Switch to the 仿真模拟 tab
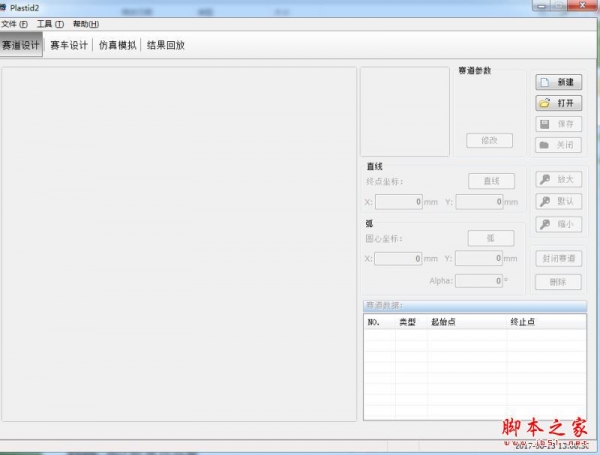This screenshot has height=455, width=600. [x=117, y=45]
